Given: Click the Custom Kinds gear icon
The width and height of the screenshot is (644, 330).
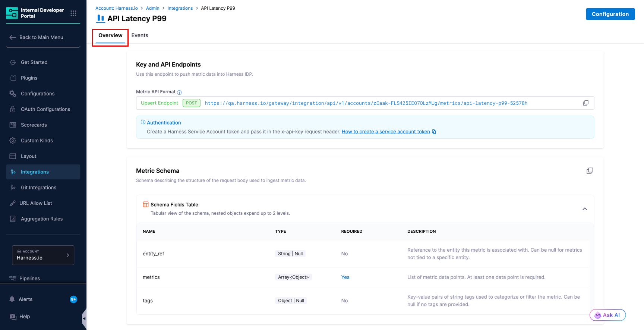Looking at the screenshot, I should [13, 141].
